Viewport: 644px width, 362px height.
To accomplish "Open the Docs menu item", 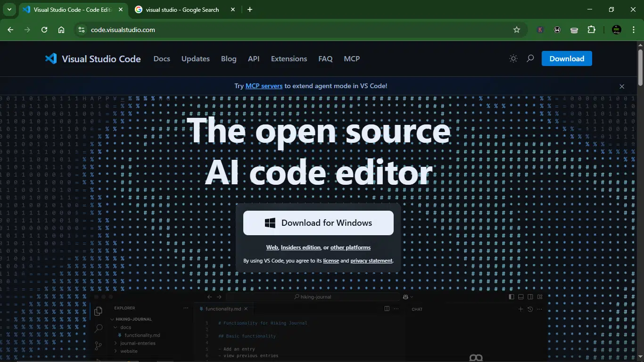I will (162, 59).
